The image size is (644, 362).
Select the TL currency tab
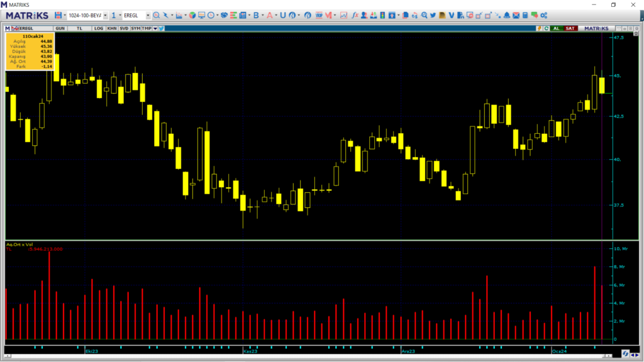coord(79,28)
